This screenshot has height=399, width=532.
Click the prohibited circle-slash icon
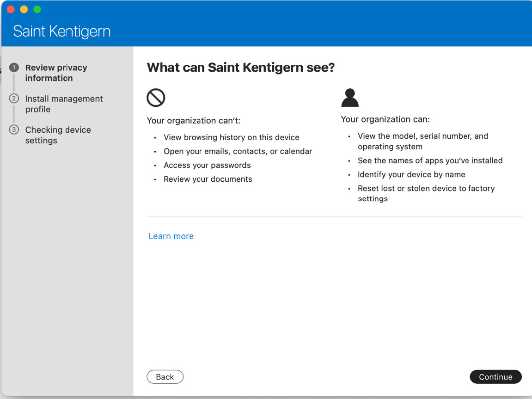pos(156,98)
